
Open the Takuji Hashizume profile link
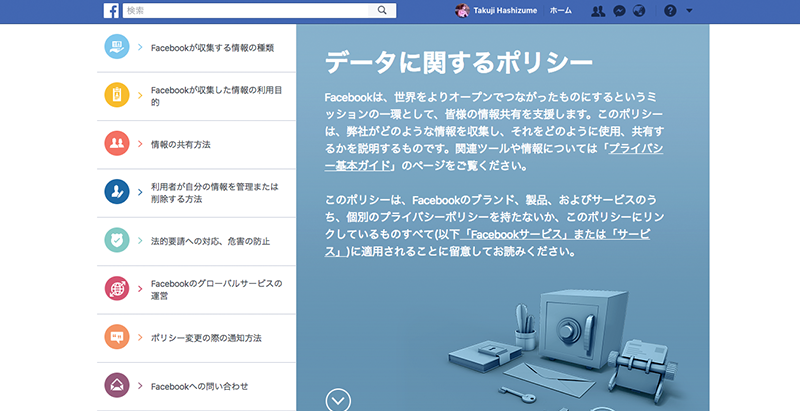click(505, 10)
